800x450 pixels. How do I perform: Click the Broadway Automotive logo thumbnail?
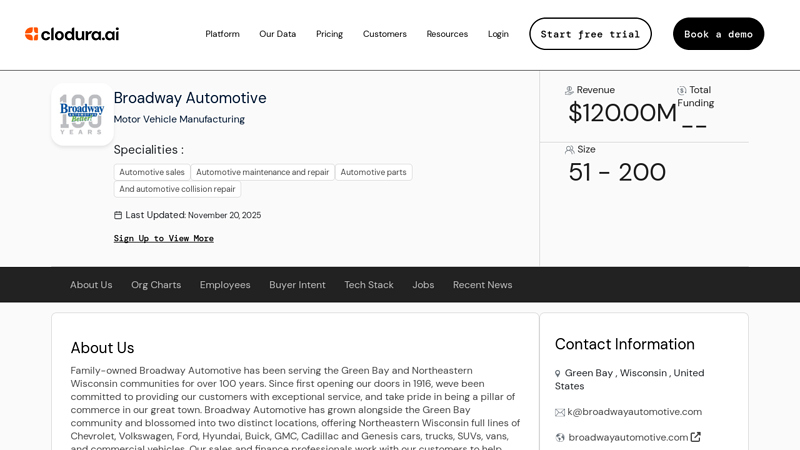click(82, 114)
